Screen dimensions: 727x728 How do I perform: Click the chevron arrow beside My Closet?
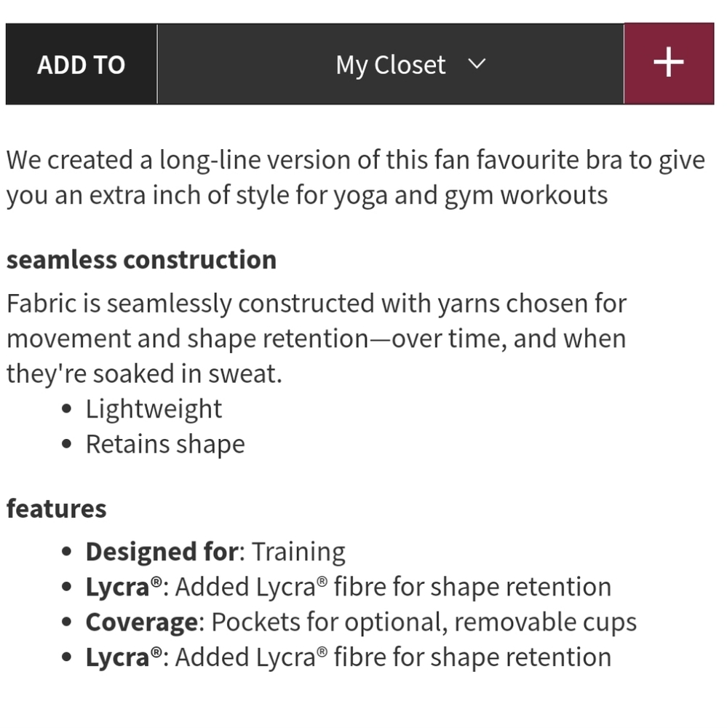[x=477, y=64]
